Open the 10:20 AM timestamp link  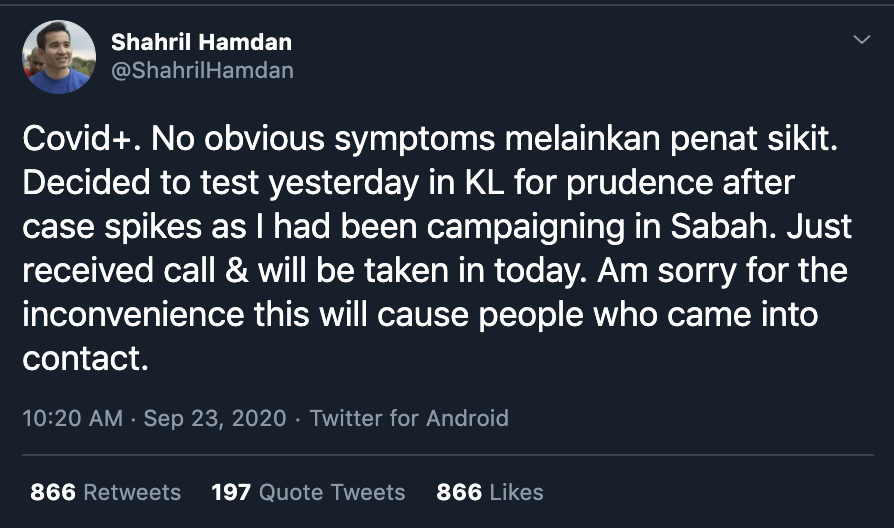(x=71, y=418)
